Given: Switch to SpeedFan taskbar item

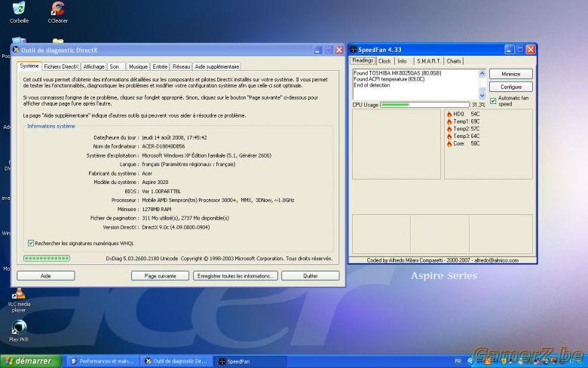Looking at the screenshot, I should point(250,361).
